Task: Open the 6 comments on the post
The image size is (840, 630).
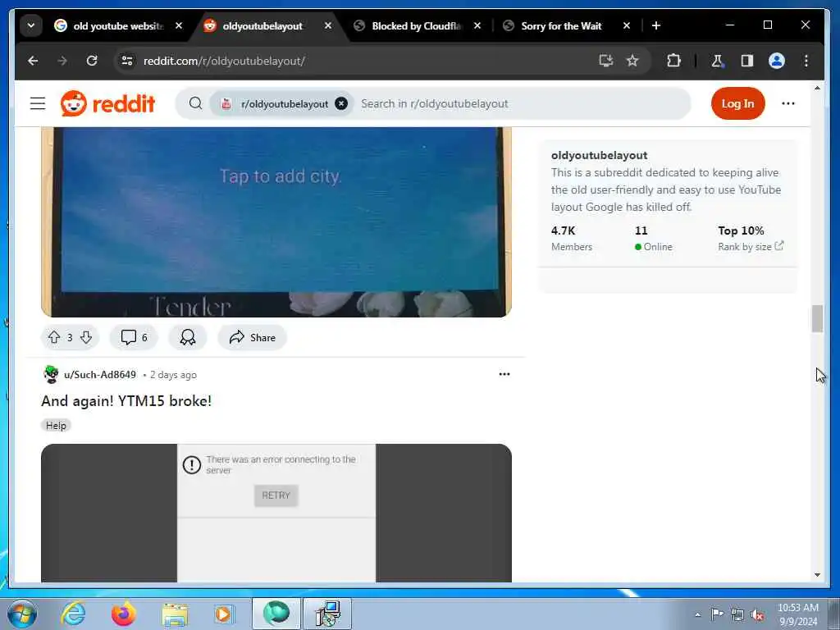Action: tap(134, 337)
